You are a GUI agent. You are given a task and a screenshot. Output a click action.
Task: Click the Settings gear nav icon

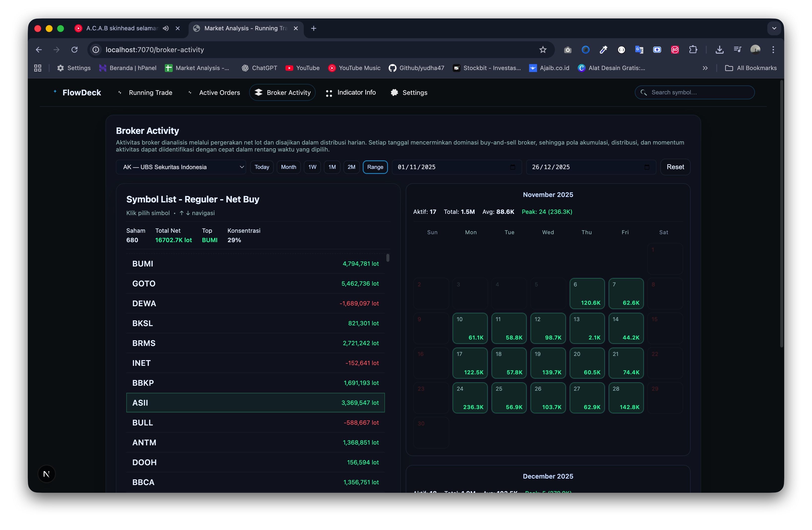pyautogui.click(x=394, y=93)
